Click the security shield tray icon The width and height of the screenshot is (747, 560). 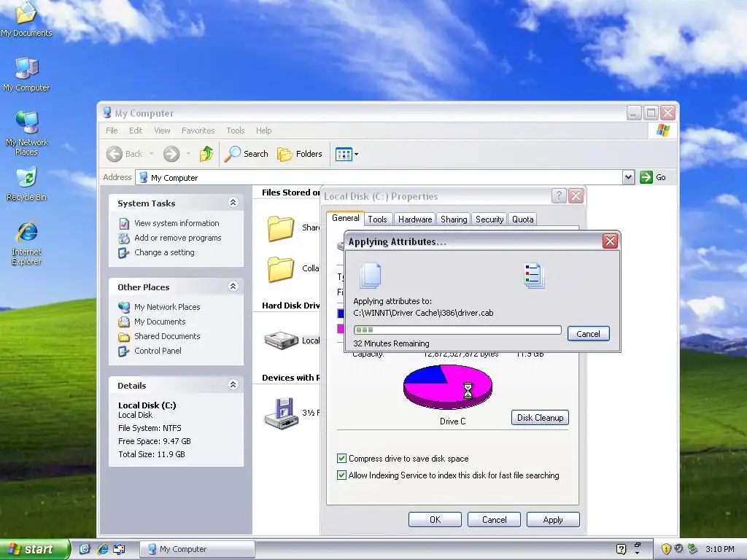[666, 549]
